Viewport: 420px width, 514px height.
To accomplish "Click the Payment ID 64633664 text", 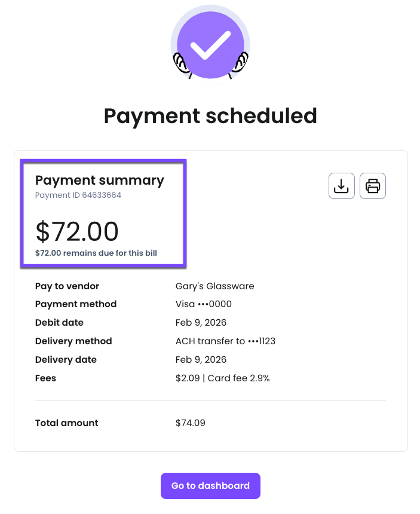I will 78,195.
